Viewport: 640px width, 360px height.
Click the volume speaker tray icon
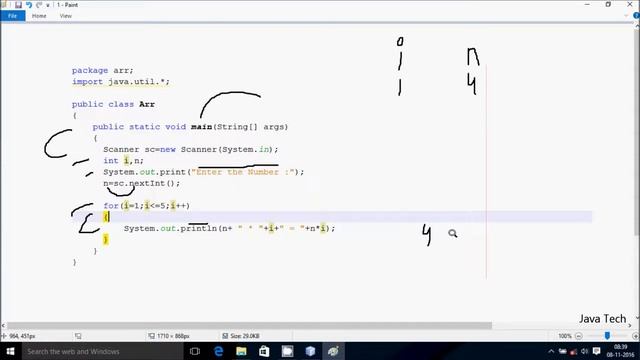click(584, 351)
